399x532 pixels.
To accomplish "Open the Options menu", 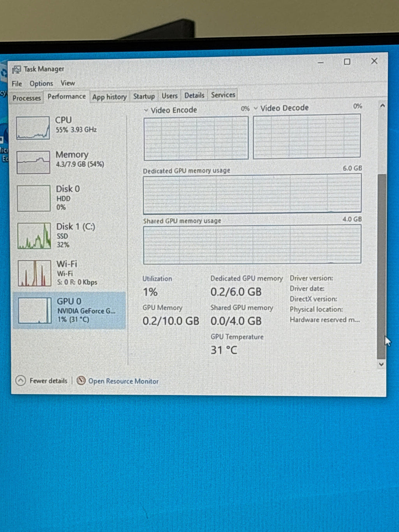I will click(41, 83).
